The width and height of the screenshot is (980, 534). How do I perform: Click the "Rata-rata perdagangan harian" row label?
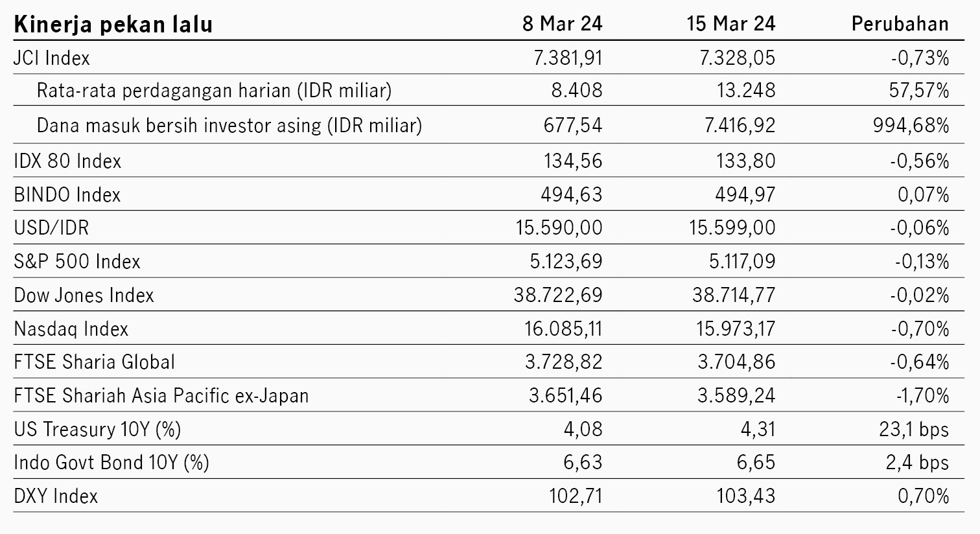(214, 90)
